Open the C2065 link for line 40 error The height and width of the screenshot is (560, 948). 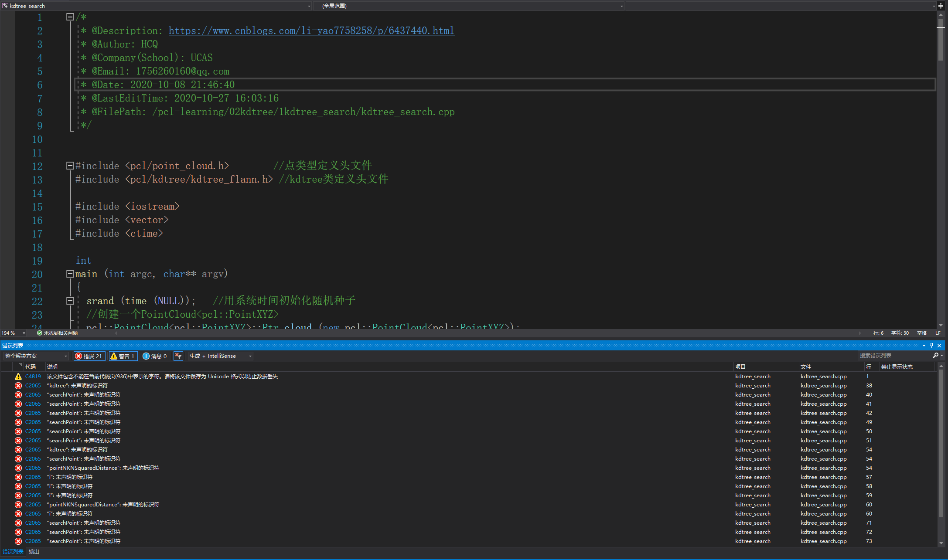(x=33, y=395)
